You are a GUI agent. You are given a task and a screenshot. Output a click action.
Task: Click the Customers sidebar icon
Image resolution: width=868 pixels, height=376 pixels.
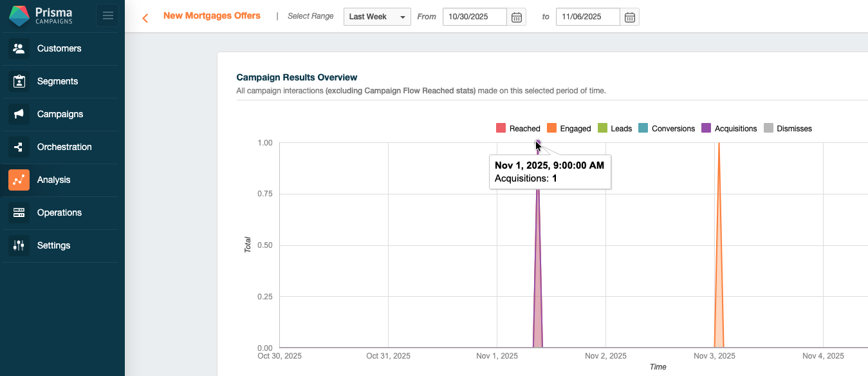[19, 49]
